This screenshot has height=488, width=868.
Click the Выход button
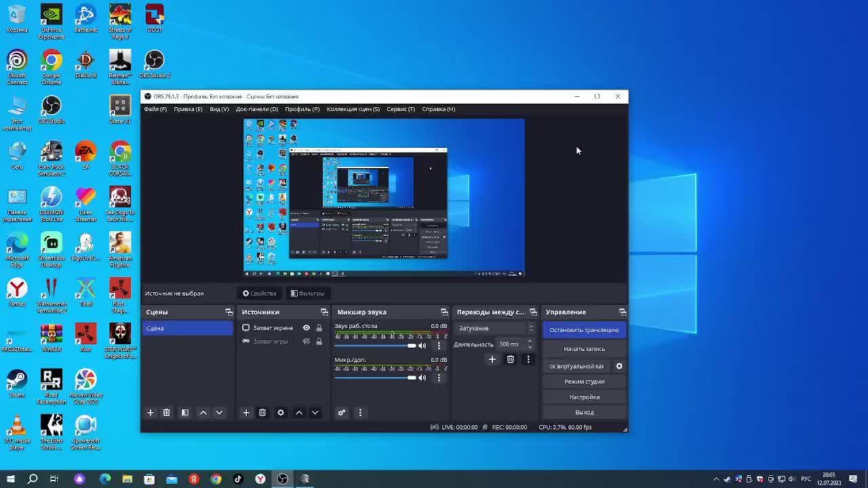584,412
